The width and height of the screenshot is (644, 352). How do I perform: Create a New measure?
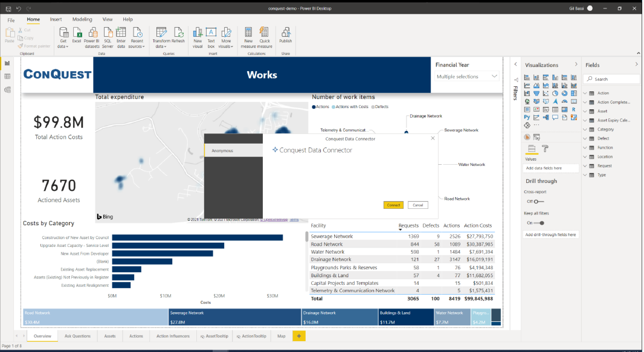click(248, 37)
